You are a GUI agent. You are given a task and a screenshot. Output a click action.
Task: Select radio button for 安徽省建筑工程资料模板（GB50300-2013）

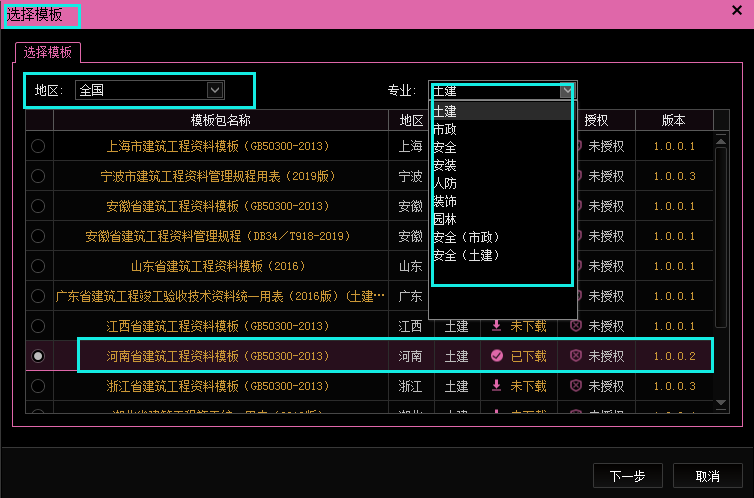click(38, 206)
